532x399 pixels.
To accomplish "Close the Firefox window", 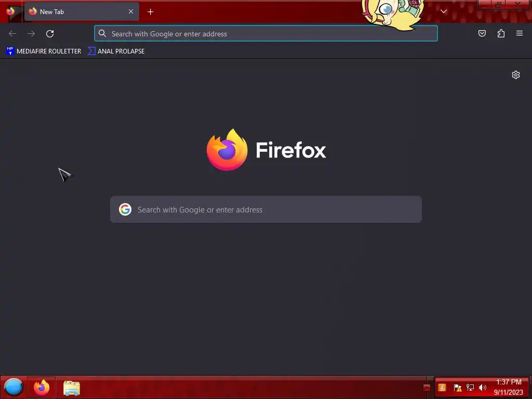I will click(518, 4).
